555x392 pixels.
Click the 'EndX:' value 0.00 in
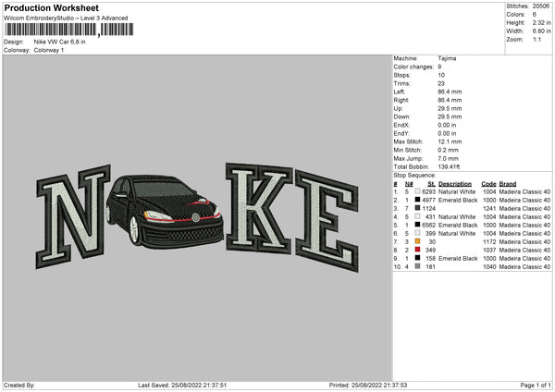pyautogui.click(x=447, y=125)
